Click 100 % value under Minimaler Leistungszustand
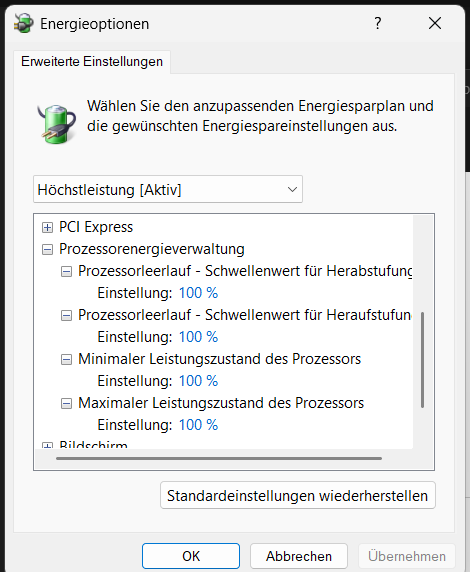Viewport: 470px width, 572px height. (199, 381)
